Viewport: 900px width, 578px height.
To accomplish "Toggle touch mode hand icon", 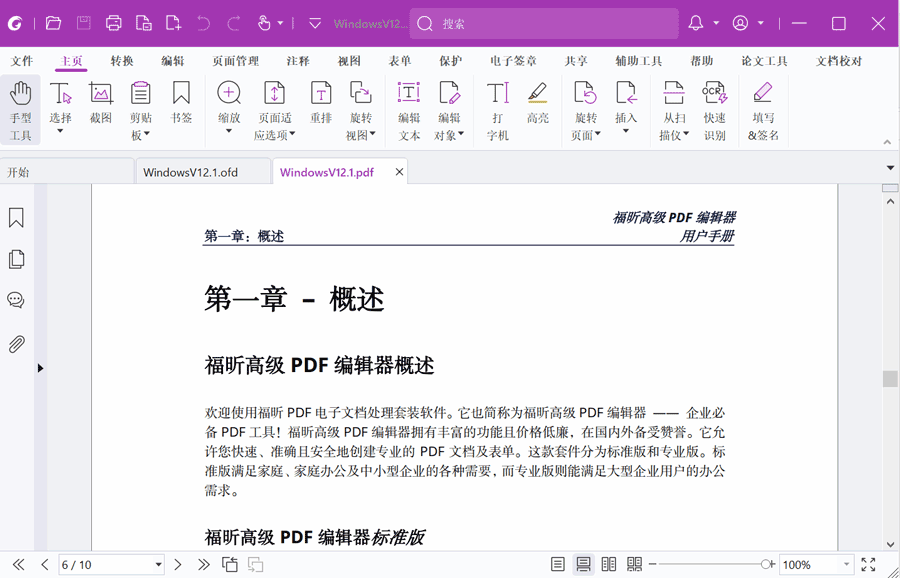I will pos(264,23).
